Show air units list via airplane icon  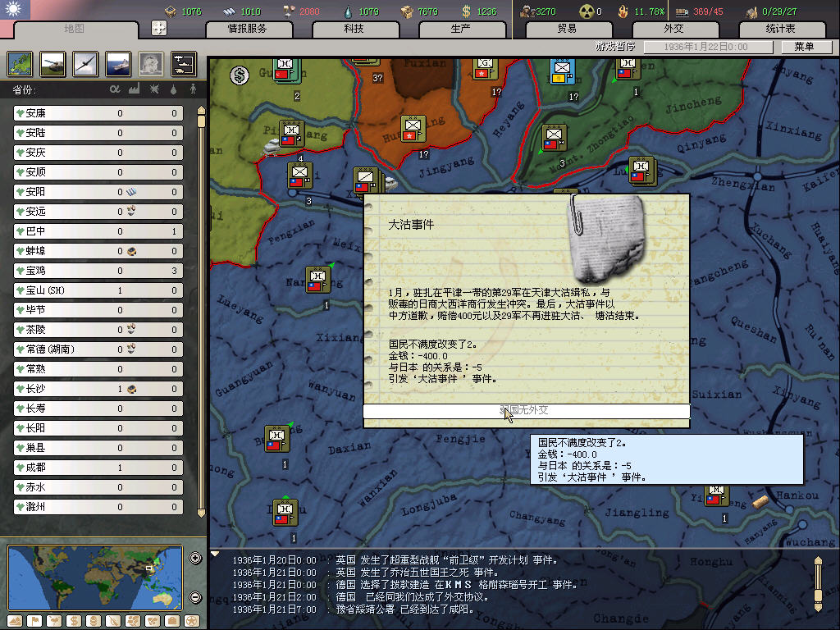click(85, 64)
